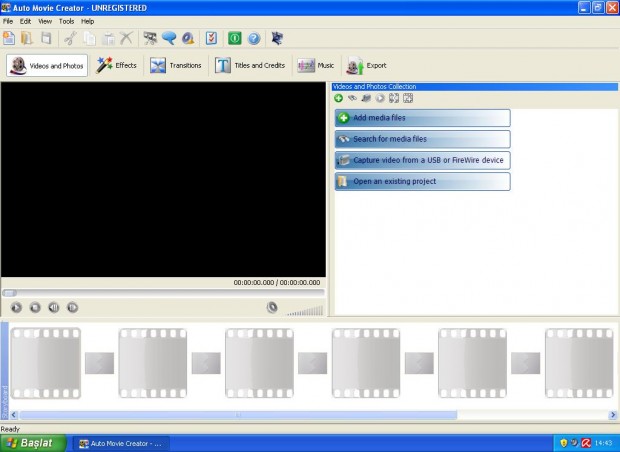Click Search for media files button
Viewport: 620px width, 452px height.
click(423, 139)
